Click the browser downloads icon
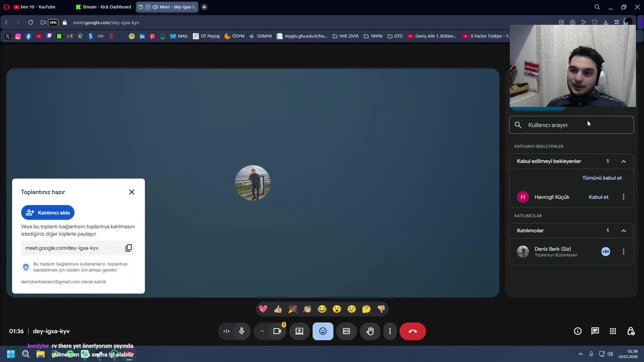 click(x=606, y=23)
